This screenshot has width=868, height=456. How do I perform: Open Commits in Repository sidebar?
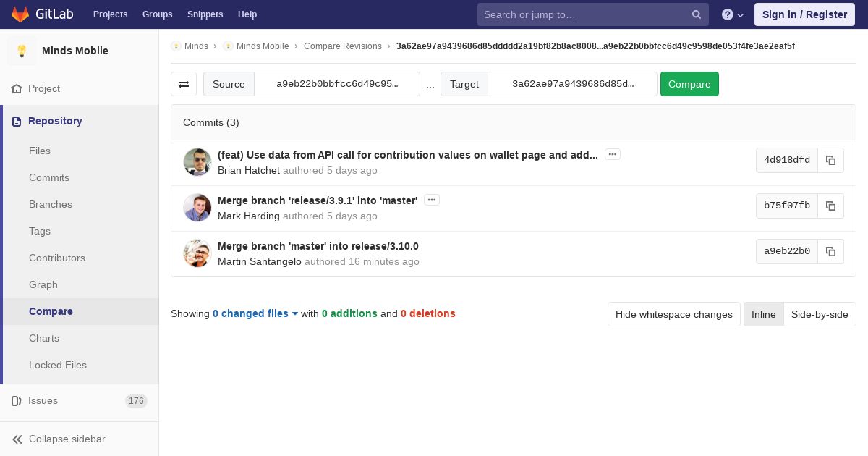tap(49, 177)
